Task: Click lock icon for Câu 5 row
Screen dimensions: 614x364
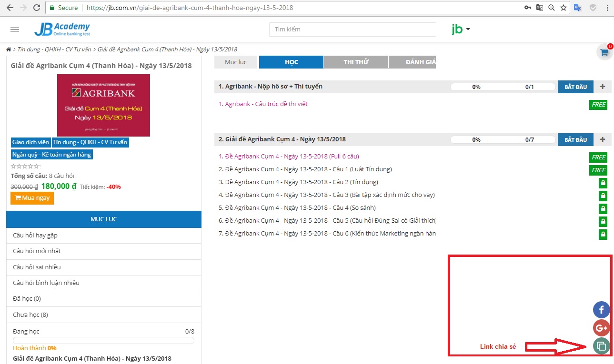Action: [x=603, y=221]
